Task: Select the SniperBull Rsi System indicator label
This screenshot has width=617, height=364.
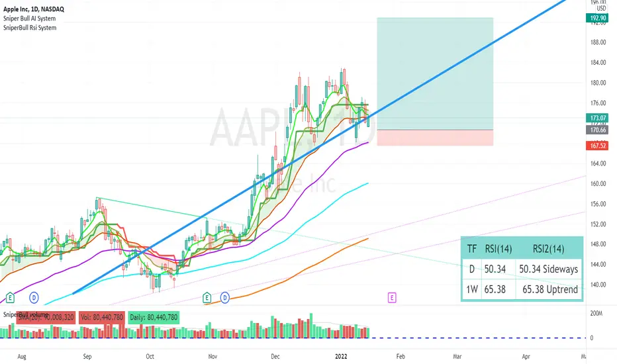Action: [x=30, y=28]
